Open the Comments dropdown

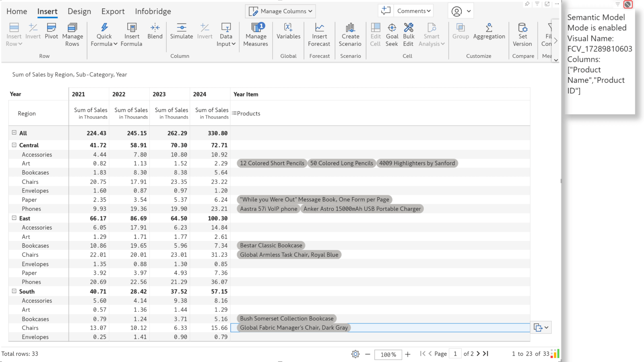tap(414, 11)
